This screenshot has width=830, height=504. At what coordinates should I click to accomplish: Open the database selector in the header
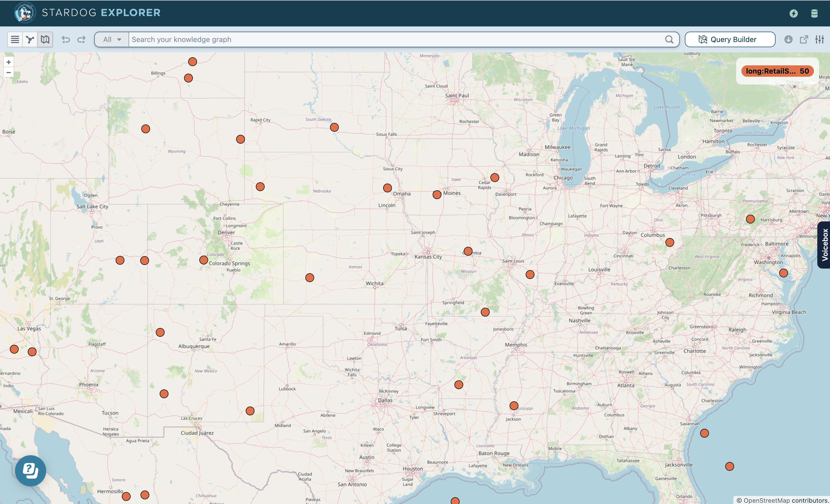(815, 13)
